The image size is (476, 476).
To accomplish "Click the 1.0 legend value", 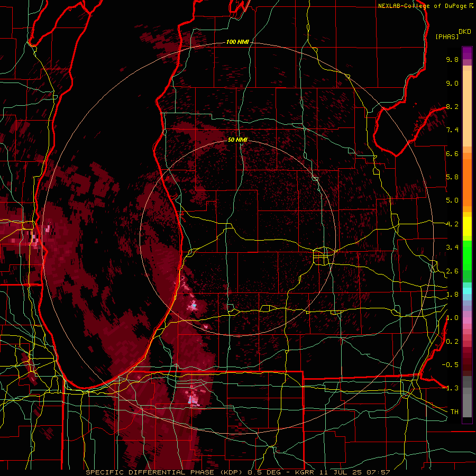I will click(452, 318).
